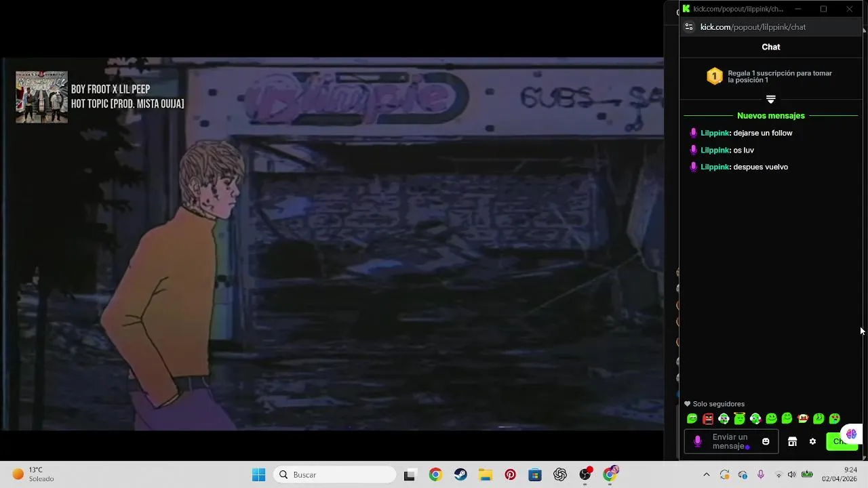868x488 pixels.
Task: Open OBS Studio from the taskbar
Action: (585, 474)
